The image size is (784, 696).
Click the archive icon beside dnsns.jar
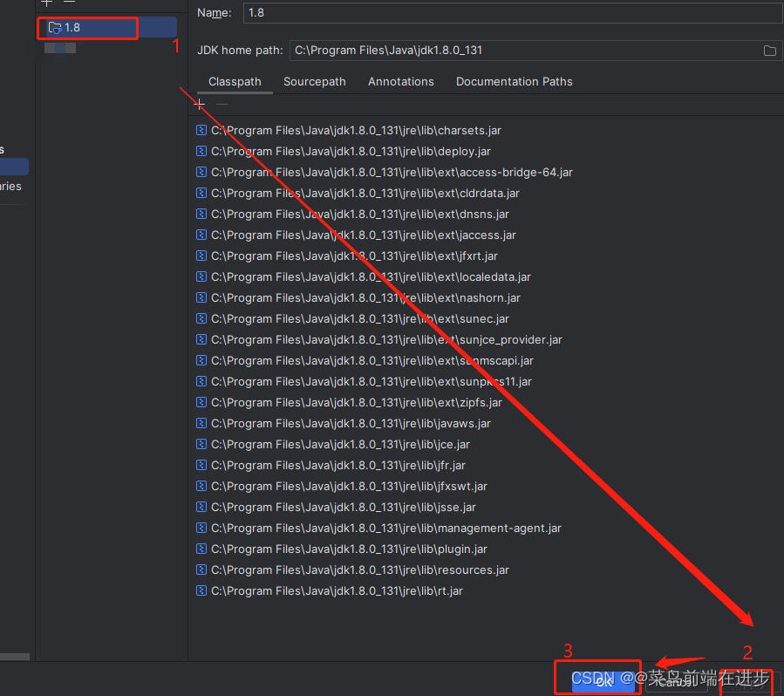click(x=201, y=215)
